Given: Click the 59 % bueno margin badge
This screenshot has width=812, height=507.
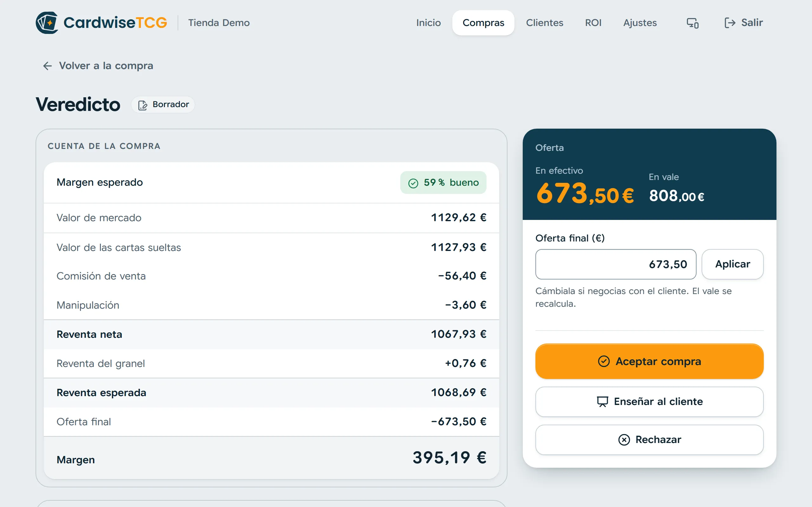Looking at the screenshot, I should point(443,183).
